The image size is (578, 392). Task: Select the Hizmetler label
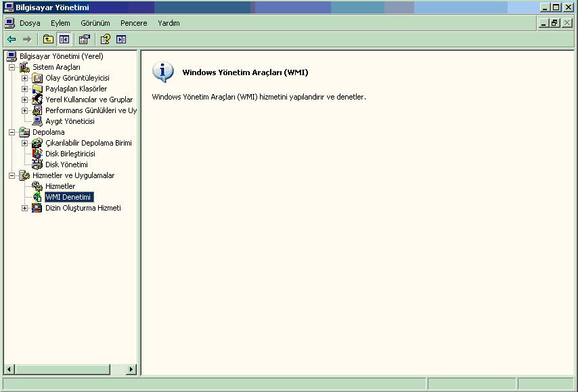[x=60, y=186]
